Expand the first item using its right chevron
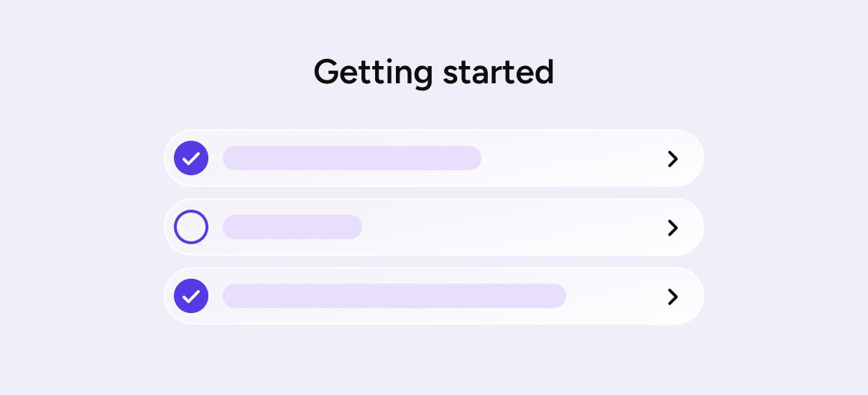Image resolution: width=868 pixels, height=395 pixels. point(673,159)
